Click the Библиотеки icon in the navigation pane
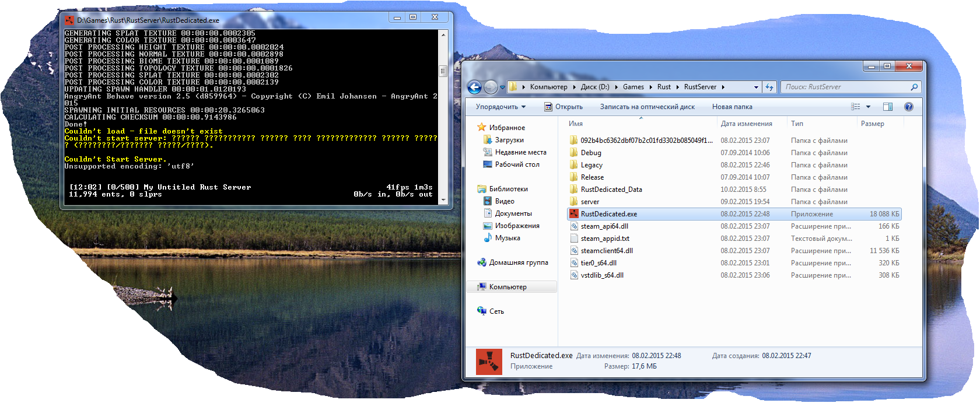The image size is (980, 403). point(482,189)
